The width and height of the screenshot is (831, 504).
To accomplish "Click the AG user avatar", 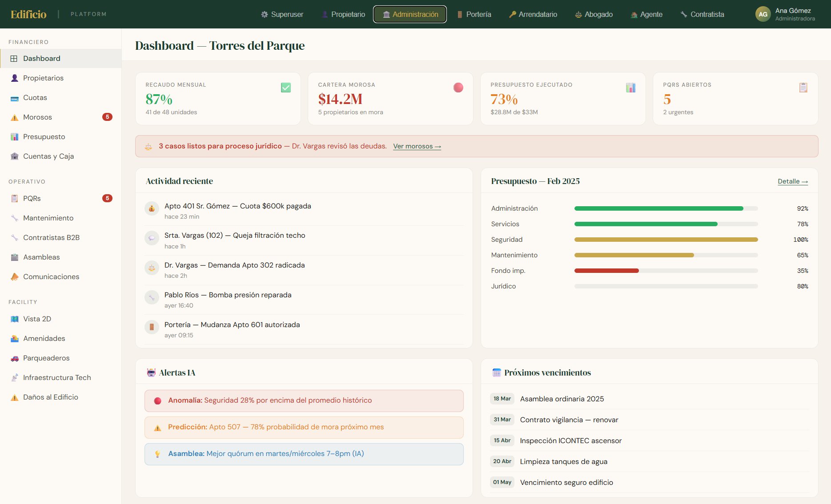I will [x=763, y=14].
